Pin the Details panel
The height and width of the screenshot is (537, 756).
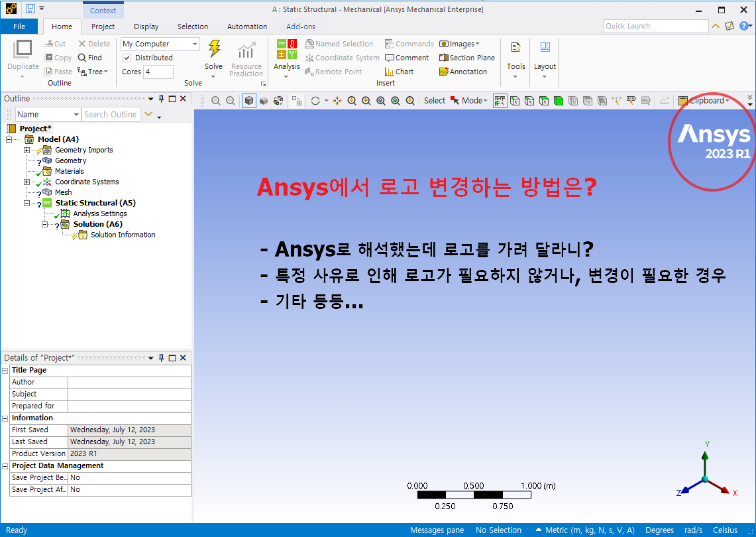162,357
